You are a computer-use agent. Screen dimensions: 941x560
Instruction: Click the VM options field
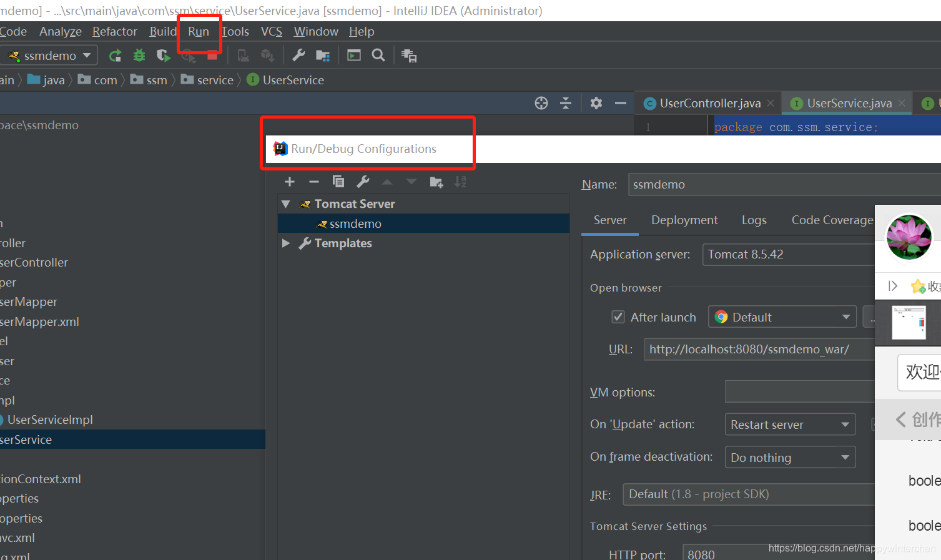point(800,391)
